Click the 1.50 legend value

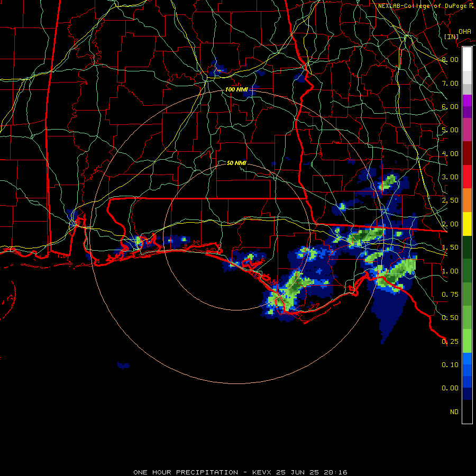[x=450, y=248]
